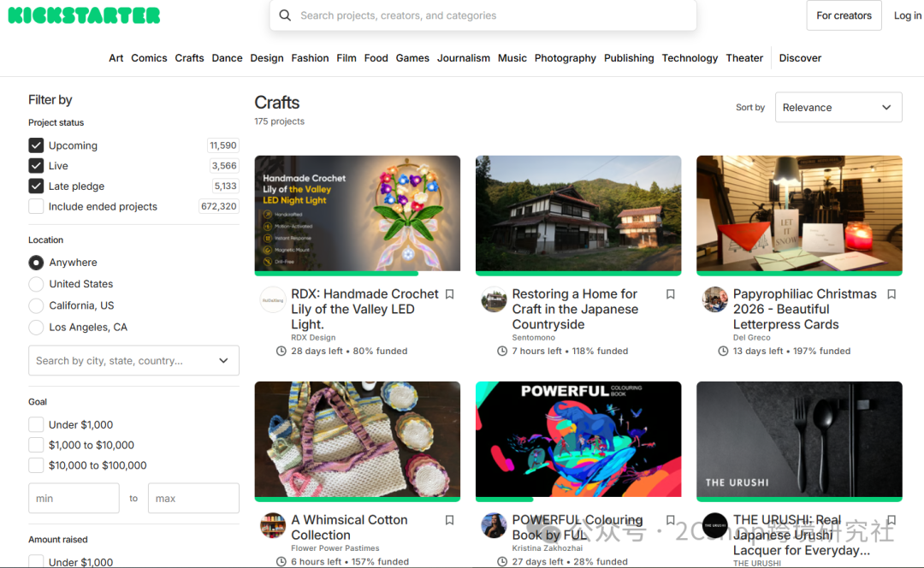Open the Technology category
924x568 pixels.
690,58
